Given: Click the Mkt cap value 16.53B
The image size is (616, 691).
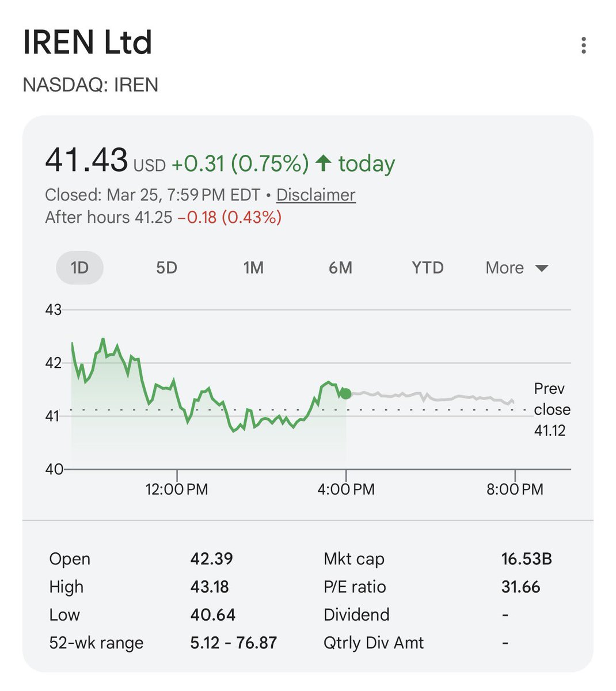Looking at the screenshot, I should pyautogui.click(x=526, y=559).
